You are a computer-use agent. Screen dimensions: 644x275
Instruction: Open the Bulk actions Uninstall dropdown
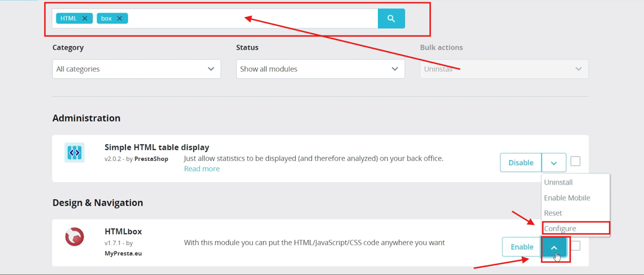coord(504,69)
